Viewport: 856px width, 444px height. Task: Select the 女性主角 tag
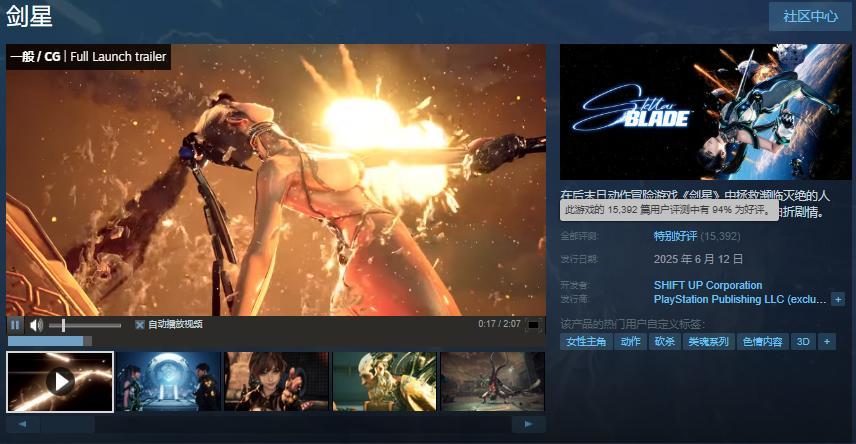[x=586, y=342]
